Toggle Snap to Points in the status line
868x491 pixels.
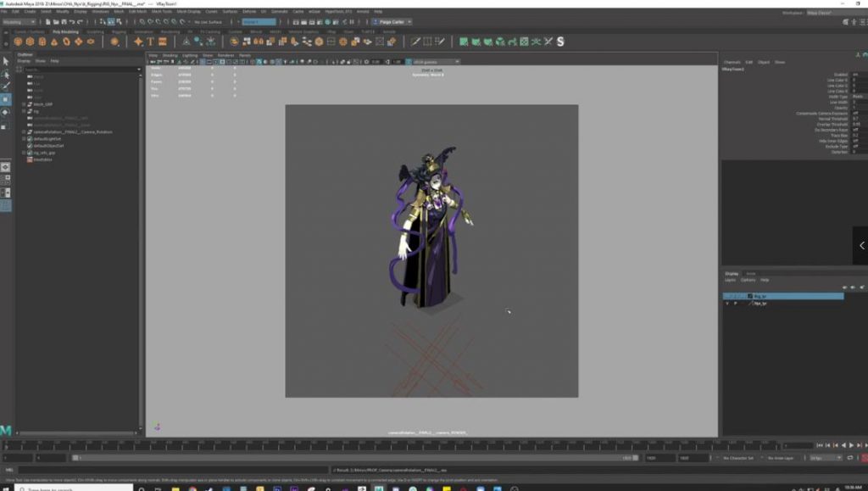pyautogui.click(x=158, y=22)
